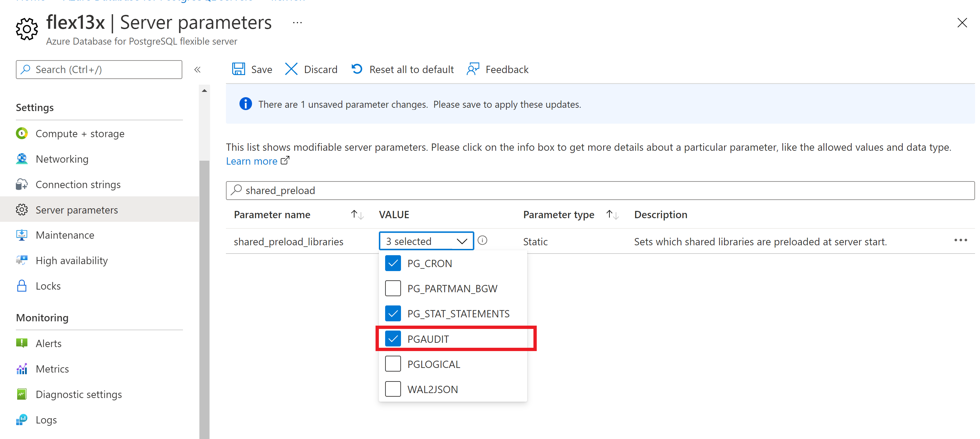Click the Compute + storage settings icon
980x439 pixels.
click(x=22, y=133)
